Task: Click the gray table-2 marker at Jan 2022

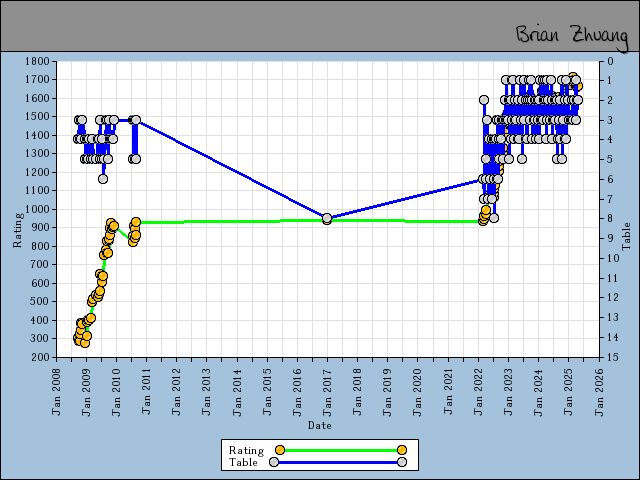Action: (484, 100)
